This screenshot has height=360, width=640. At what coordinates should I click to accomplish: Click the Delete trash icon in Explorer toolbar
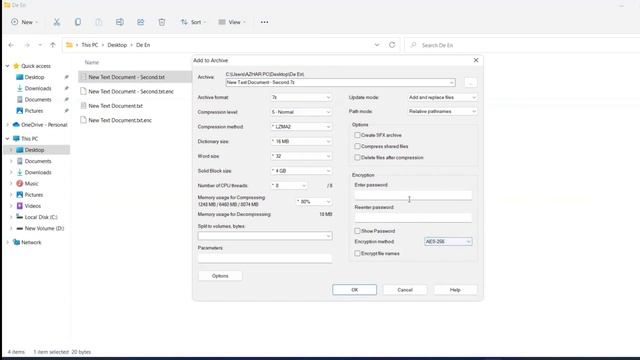162,22
